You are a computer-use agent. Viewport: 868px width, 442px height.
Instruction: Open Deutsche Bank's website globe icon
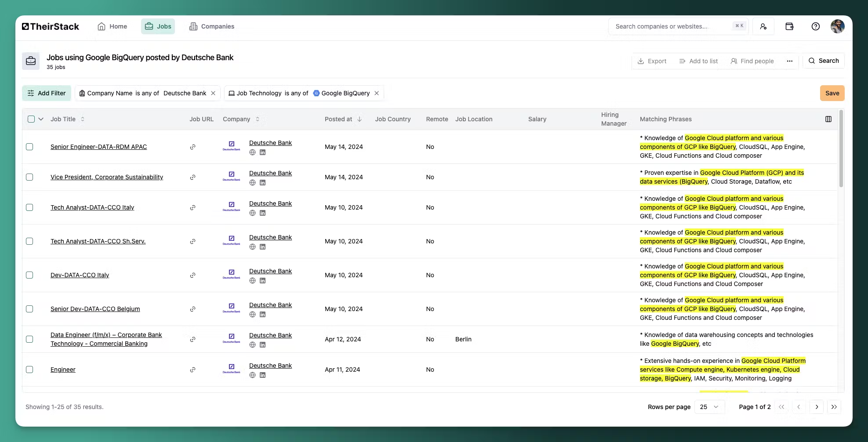(252, 152)
